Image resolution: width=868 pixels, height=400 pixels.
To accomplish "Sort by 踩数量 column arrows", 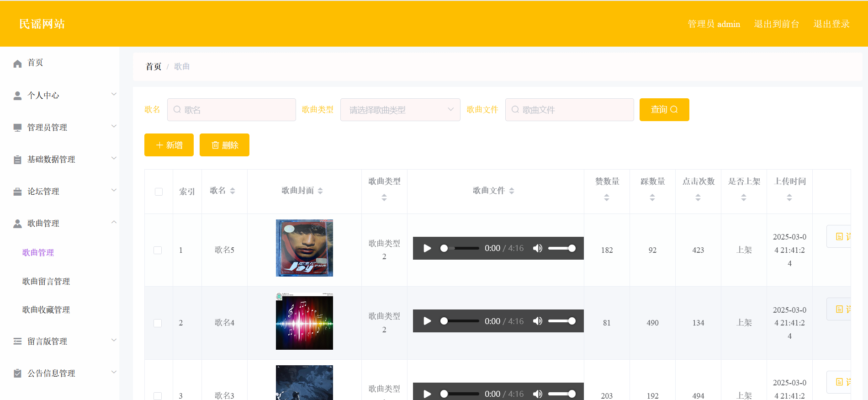I will (652, 197).
